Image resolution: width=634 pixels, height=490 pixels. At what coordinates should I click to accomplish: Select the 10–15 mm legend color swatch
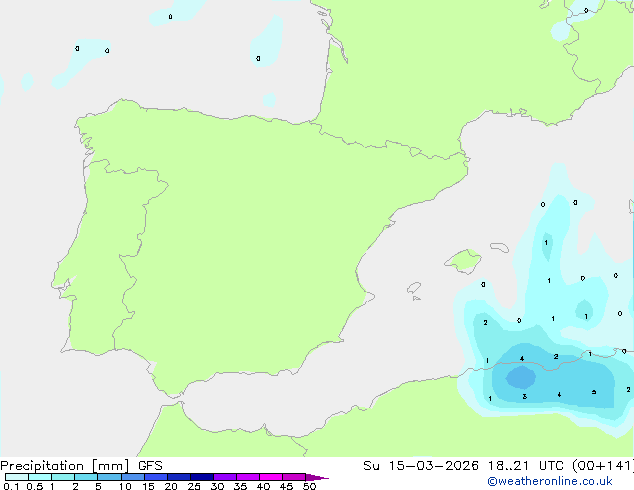click(x=133, y=477)
